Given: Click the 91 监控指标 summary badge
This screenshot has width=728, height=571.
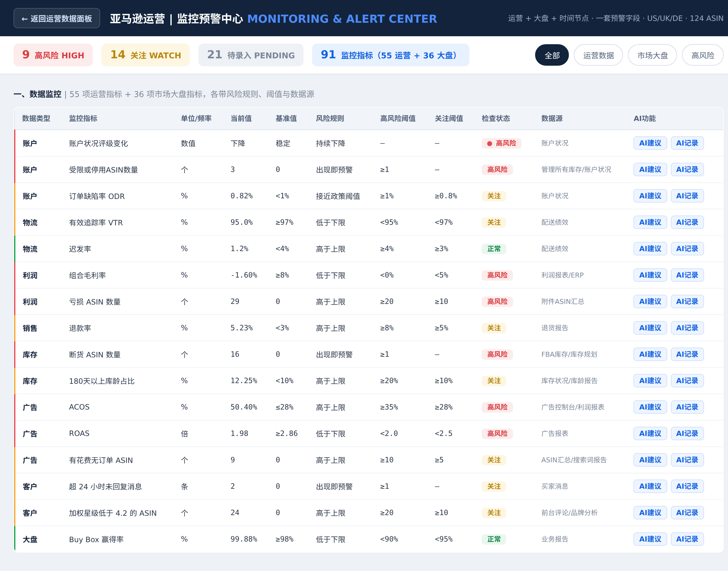Looking at the screenshot, I should [x=390, y=55].
